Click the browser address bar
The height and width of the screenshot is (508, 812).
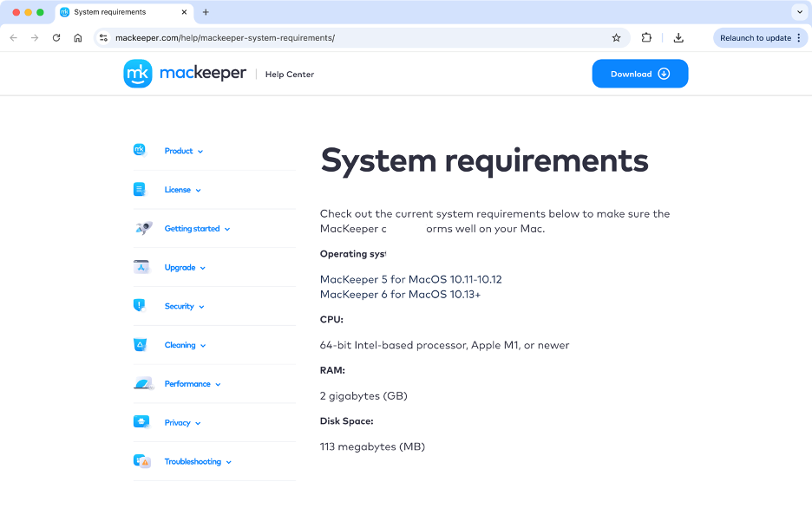347,37
